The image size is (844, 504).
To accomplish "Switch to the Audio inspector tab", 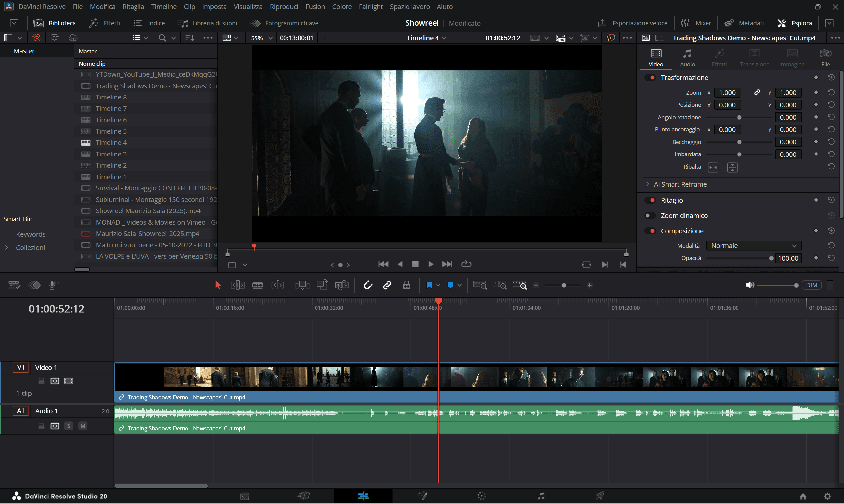I will (x=687, y=58).
